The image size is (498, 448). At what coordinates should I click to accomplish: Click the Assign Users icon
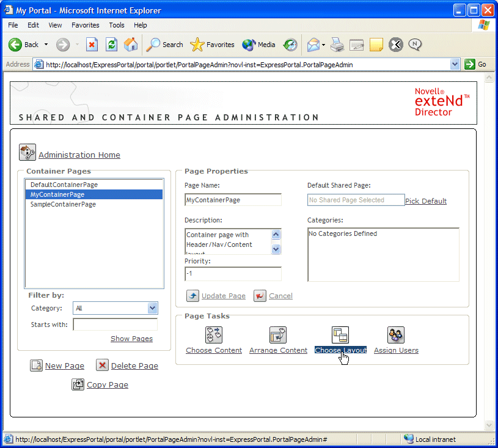tap(396, 335)
